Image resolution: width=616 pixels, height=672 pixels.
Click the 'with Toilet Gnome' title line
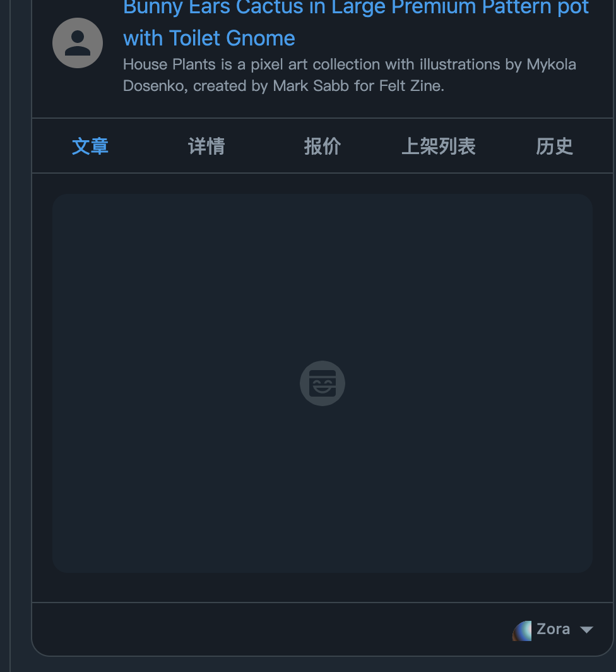pyautogui.click(x=209, y=38)
